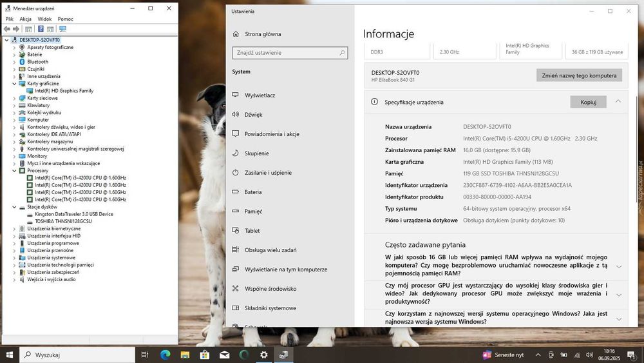Collapse Karty graficzne tree node
This screenshot has width=644, height=363.
coord(14,83)
